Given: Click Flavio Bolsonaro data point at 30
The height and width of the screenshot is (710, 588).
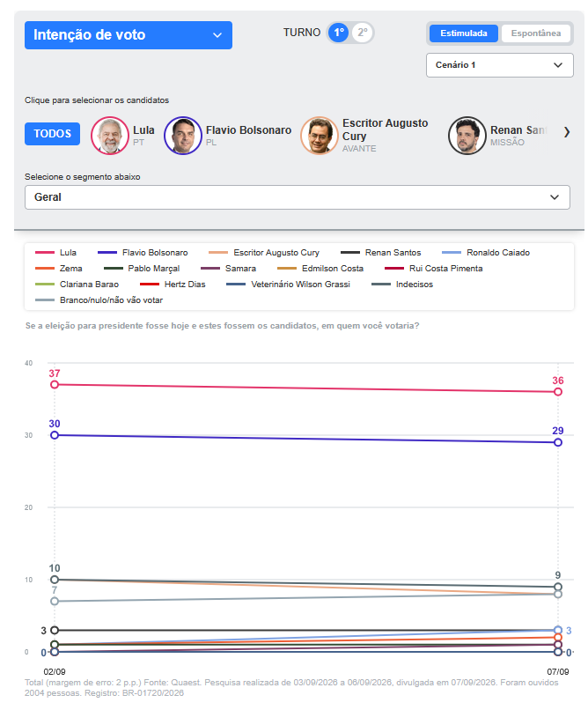Looking at the screenshot, I should tap(55, 434).
